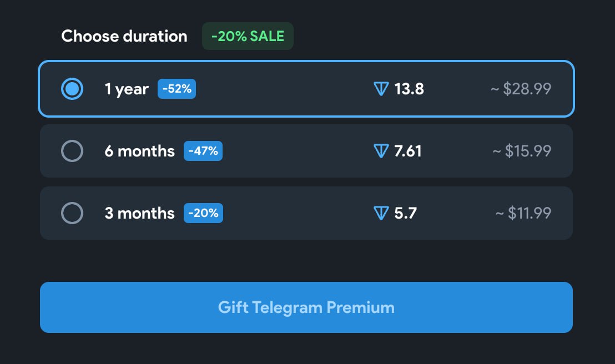Click the ~ $11.99 price text
The image size is (615, 364).
pyautogui.click(x=523, y=213)
